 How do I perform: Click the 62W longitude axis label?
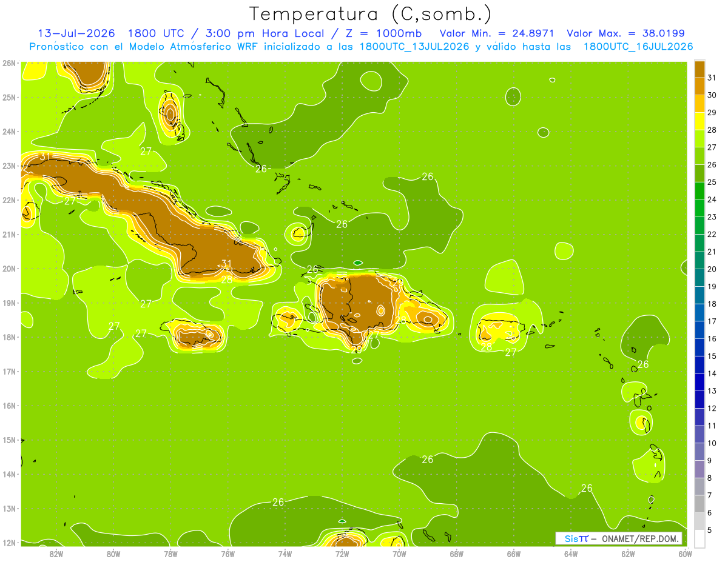[x=629, y=554]
